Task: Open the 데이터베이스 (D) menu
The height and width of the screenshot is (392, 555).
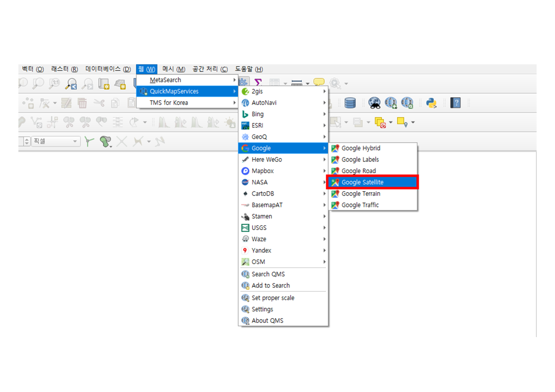Action: [108, 69]
